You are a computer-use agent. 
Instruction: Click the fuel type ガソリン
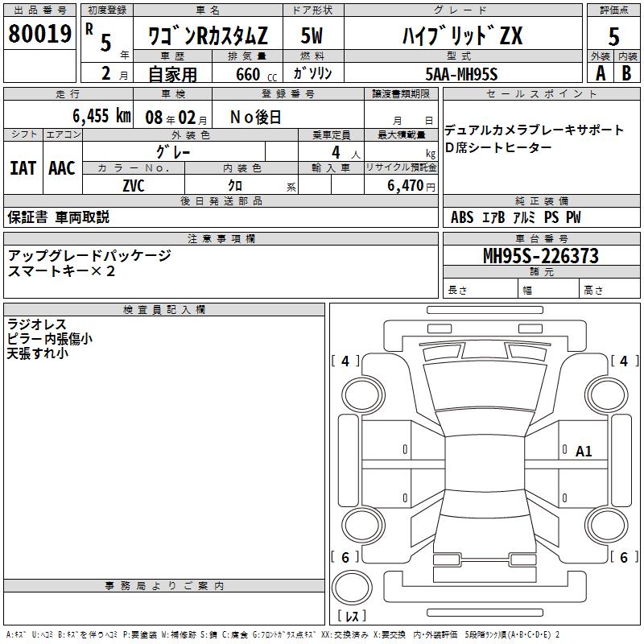tap(312, 73)
